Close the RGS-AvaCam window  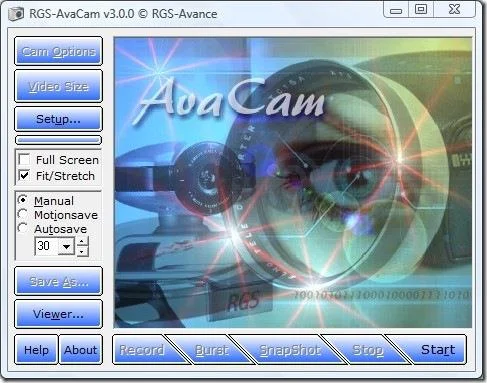(x=454, y=9)
